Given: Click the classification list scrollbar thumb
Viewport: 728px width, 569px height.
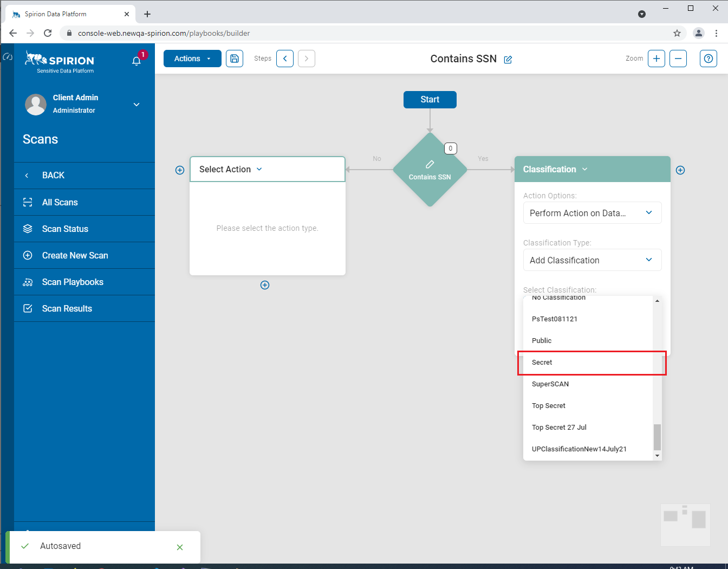Looking at the screenshot, I should 657,437.
